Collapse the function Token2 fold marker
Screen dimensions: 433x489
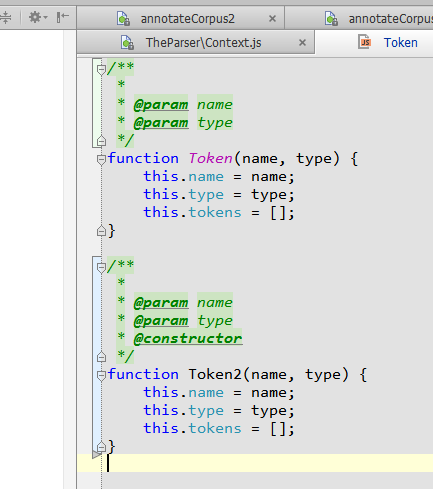(101, 376)
